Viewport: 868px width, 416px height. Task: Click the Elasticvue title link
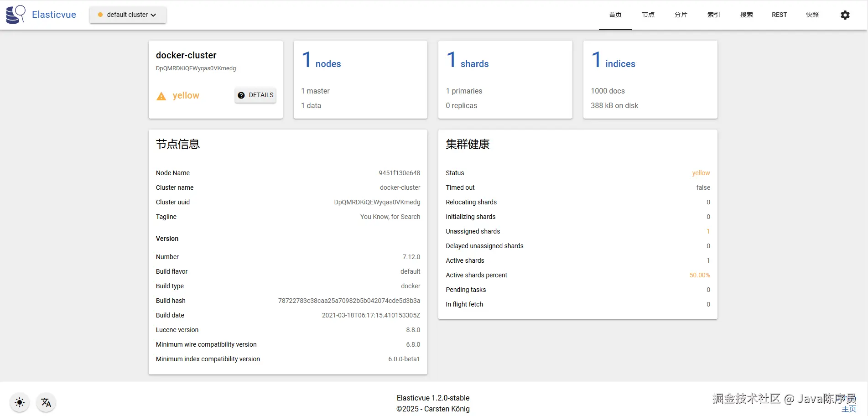click(x=54, y=15)
